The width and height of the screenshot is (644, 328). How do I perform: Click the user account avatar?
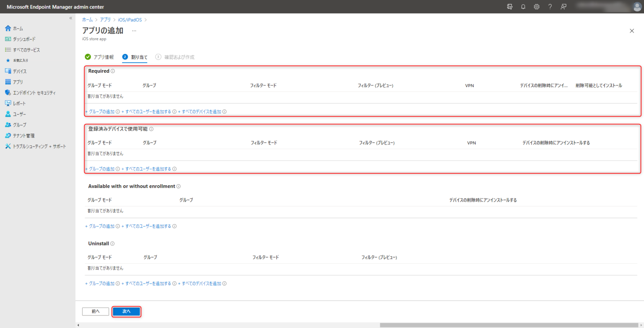[x=637, y=7]
